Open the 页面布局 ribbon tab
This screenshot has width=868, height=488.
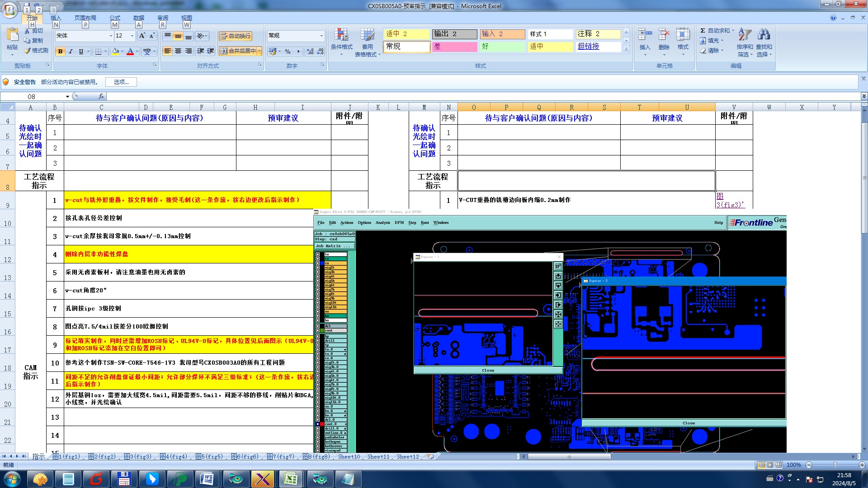[x=85, y=18]
